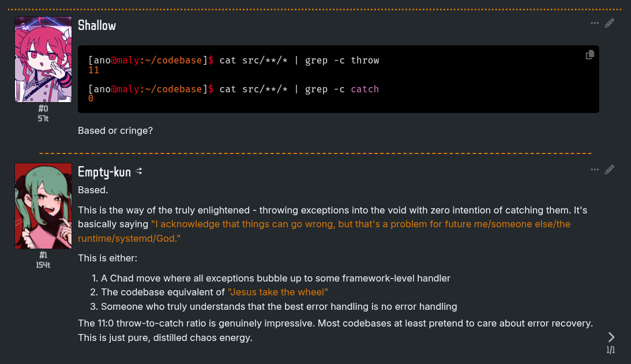
Task: Select the name Empty-kun
Action: point(104,172)
